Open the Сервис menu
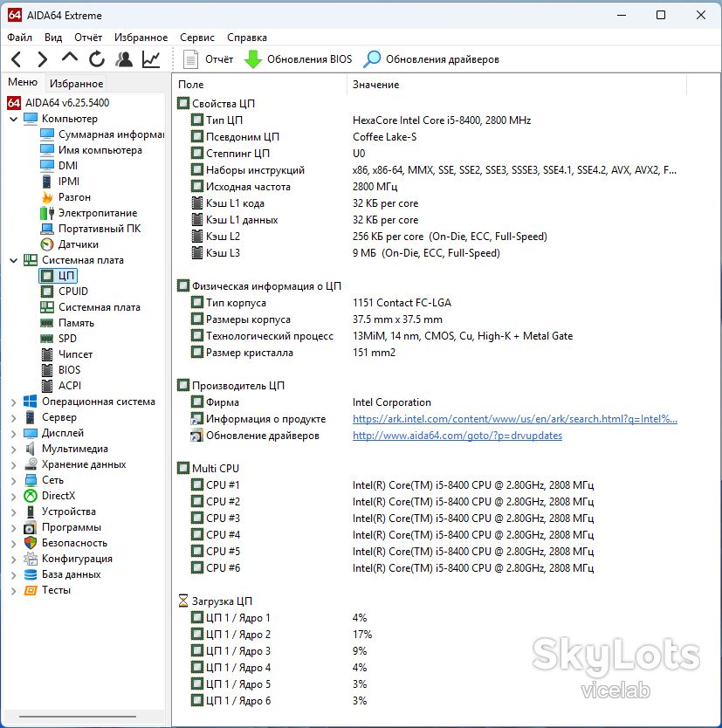Screen dimensions: 722x728 197,38
